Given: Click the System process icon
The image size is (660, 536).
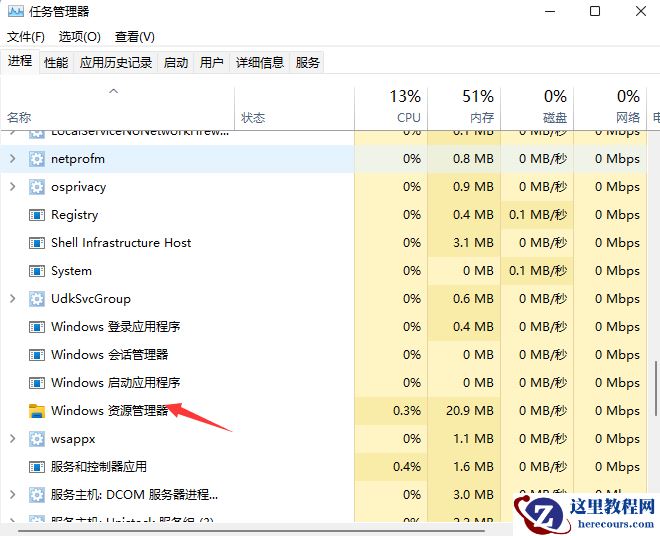Looking at the screenshot, I should coord(37,271).
